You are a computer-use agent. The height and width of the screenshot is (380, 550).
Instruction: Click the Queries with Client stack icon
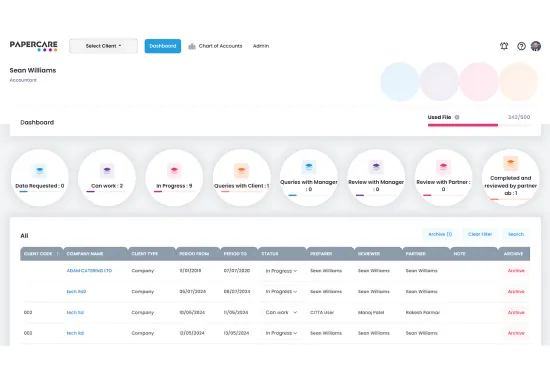pyautogui.click(x=241, y=171)
